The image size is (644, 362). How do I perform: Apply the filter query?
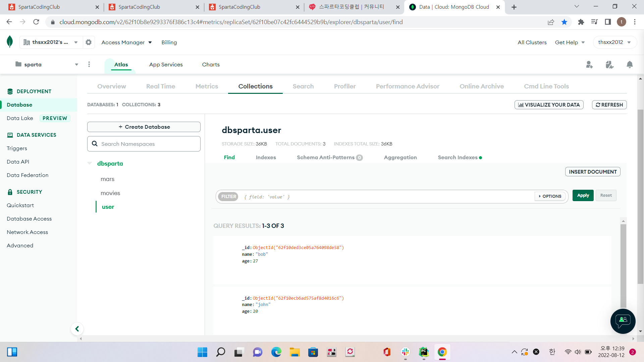(x=583, y=195)
